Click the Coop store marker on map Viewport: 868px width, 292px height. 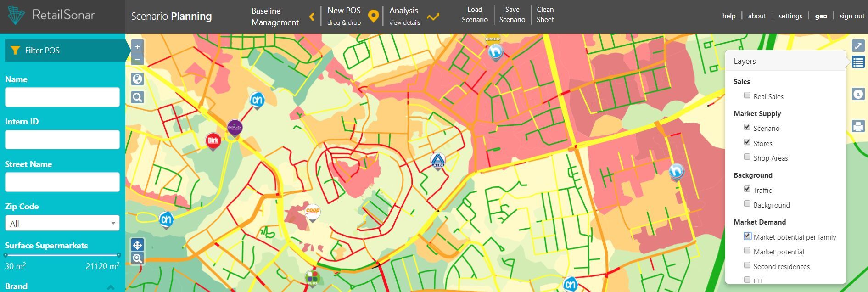click(313, 212)
